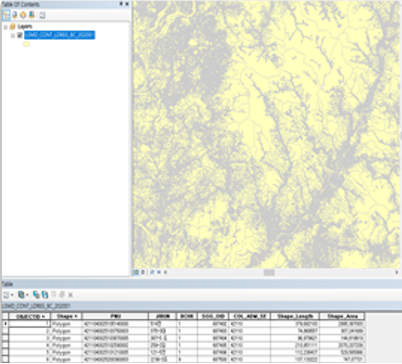Click the map horizontal scrollbar thumb
The height and width of the screenshot is (364, 402).
[269, 272]
